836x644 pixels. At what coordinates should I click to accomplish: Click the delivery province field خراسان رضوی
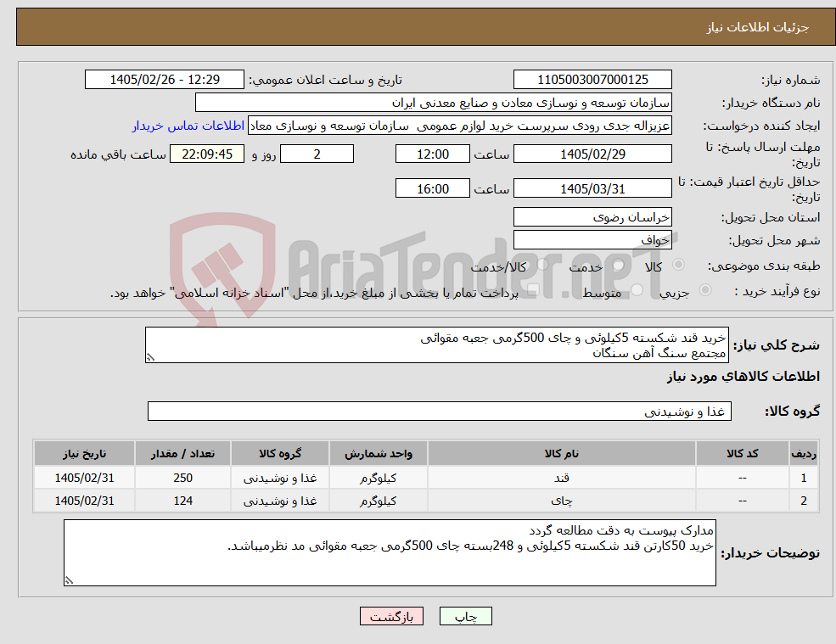tap(592, 217)
